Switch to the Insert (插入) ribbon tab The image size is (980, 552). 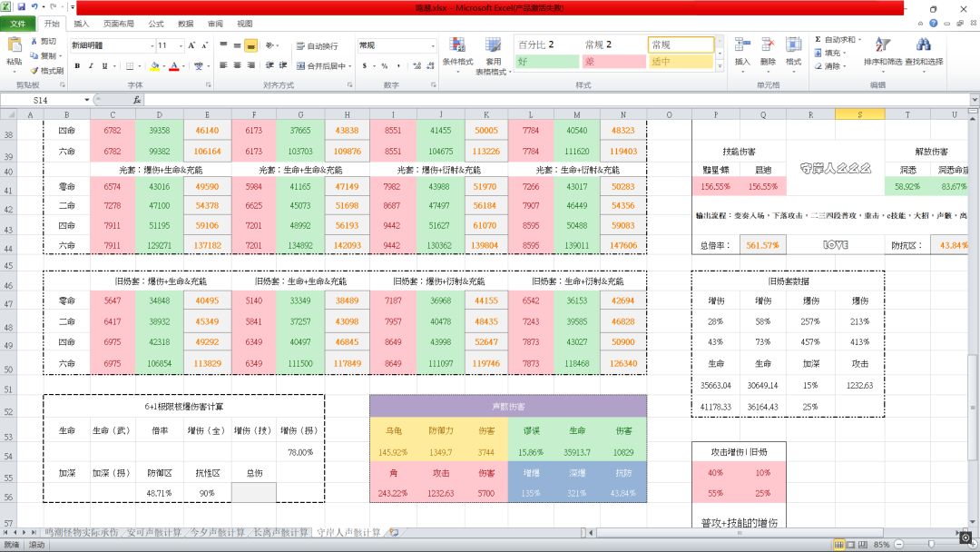tap(82, 24)
